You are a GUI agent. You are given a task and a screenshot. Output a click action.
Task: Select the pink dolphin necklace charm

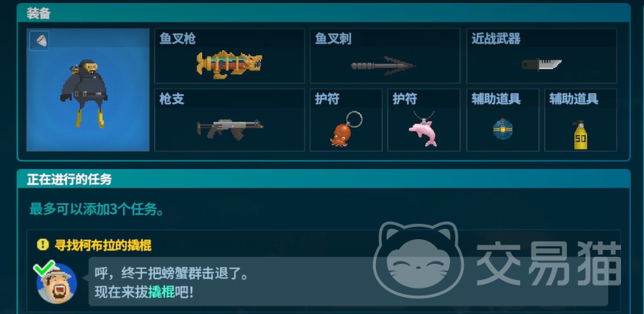424,129
